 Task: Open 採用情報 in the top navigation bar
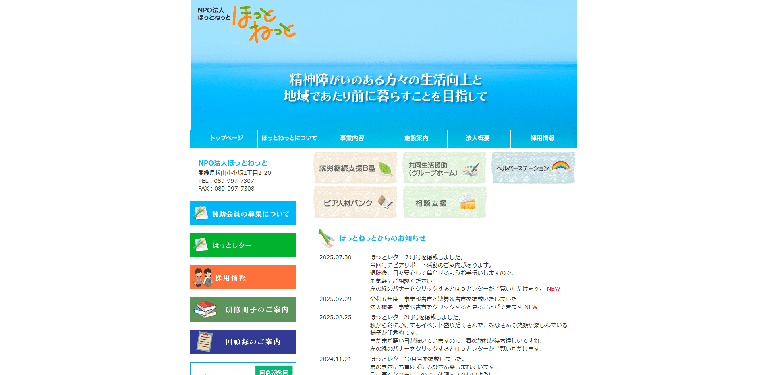[543, 138]
